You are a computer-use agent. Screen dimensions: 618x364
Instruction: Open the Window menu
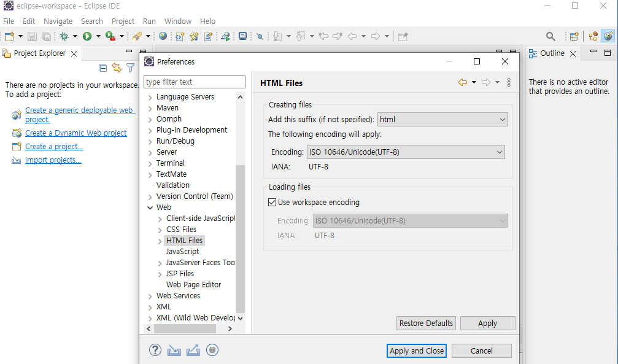coord(178,21)
